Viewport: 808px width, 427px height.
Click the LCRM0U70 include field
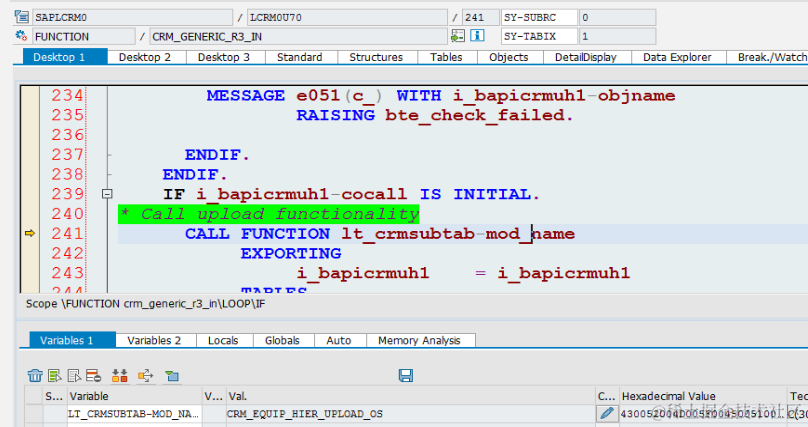tap(347, 17)
